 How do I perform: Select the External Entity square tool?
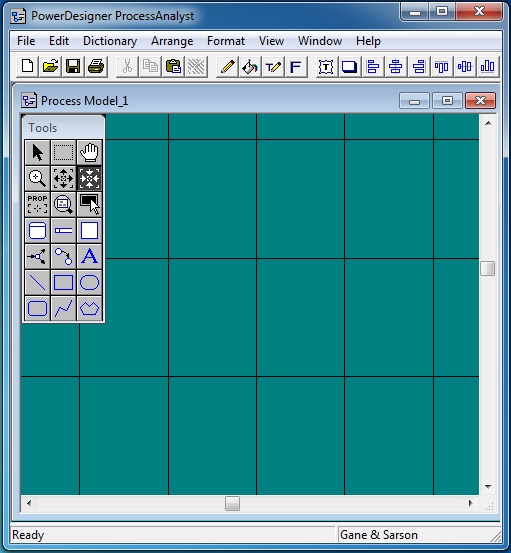tap(90, 231)
